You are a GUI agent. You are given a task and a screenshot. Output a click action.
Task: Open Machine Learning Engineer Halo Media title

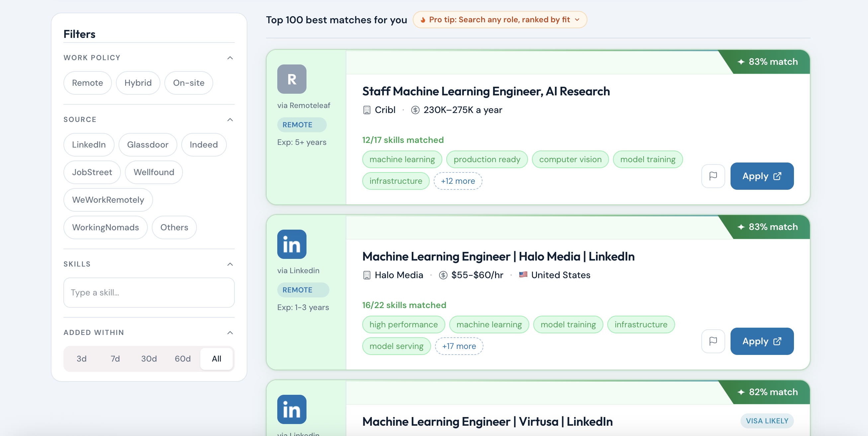[498, 257]
